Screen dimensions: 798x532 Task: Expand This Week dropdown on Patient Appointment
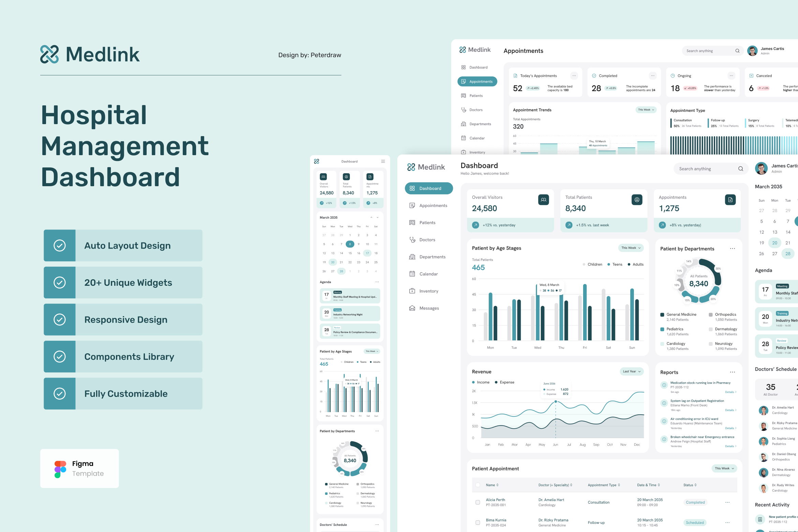tap(724, 468)
